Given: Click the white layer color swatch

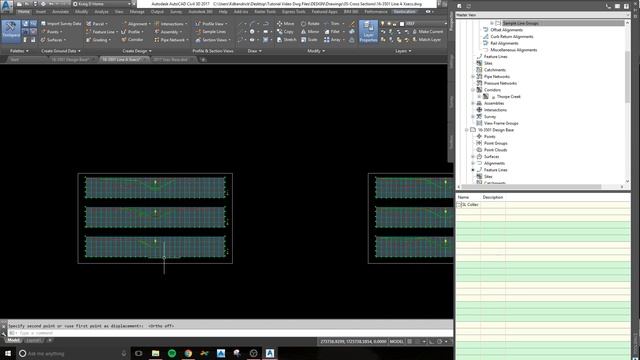Looking at the screenshot, I should click(402, 24).
